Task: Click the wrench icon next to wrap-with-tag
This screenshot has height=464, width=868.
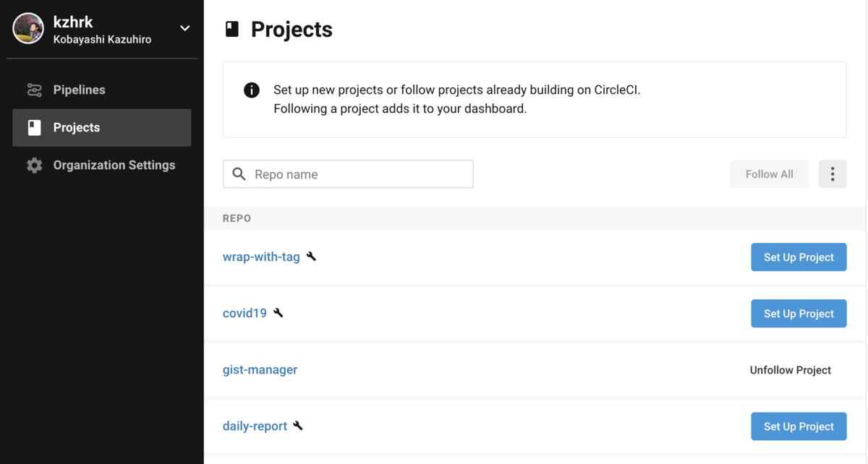Action: point(311,257)
